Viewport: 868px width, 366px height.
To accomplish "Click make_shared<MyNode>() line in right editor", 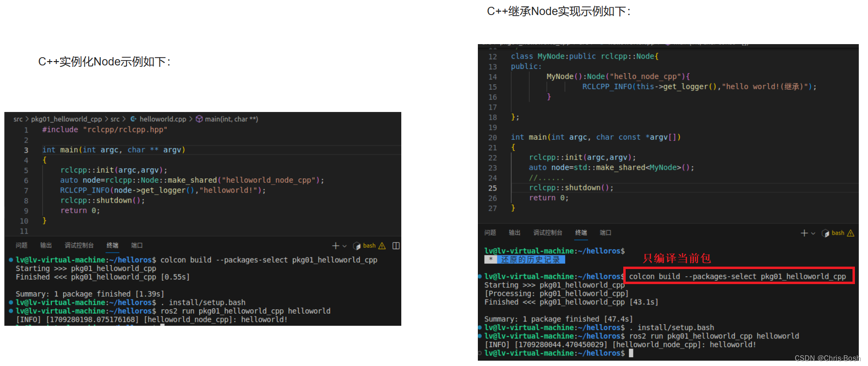I will (612, 168).
